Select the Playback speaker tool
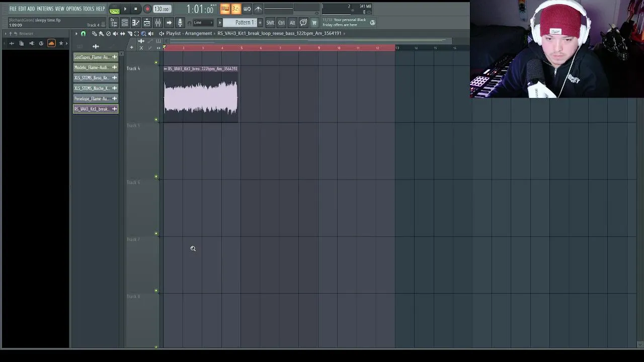This screenshot has height=362, width=644. [x=150, y=33]
